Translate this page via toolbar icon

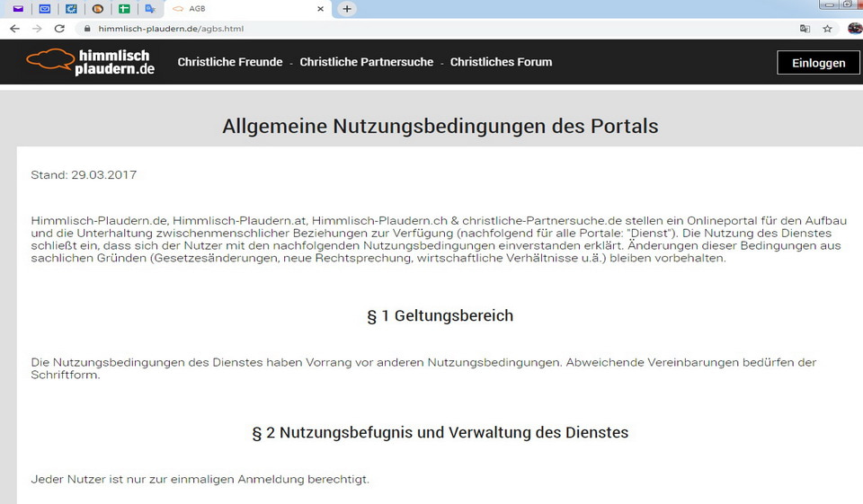[805, 29]
